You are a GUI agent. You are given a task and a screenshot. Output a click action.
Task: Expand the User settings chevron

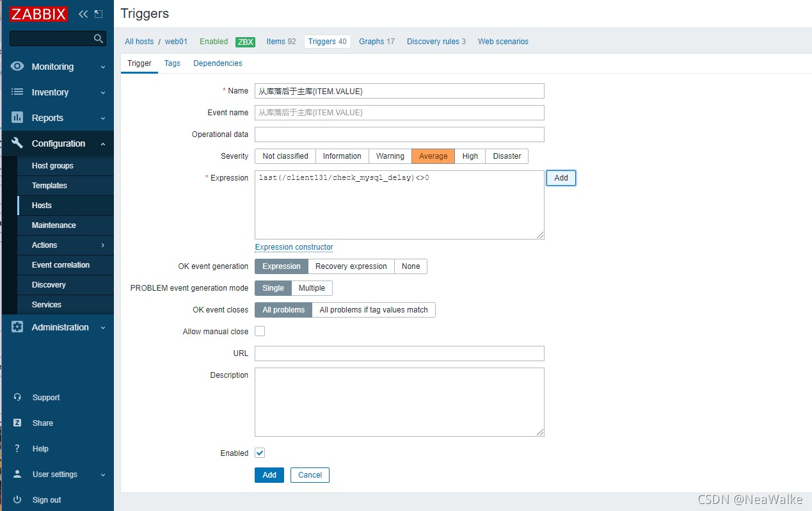(103, 475)
